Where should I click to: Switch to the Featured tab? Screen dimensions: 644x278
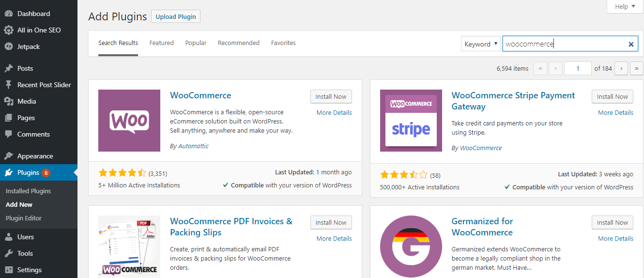pyautogui.click(x=161, y=43)
